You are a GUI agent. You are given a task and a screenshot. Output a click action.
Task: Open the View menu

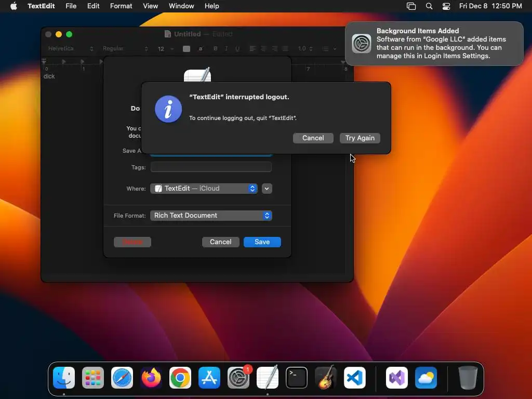click(x=150, y=6)
